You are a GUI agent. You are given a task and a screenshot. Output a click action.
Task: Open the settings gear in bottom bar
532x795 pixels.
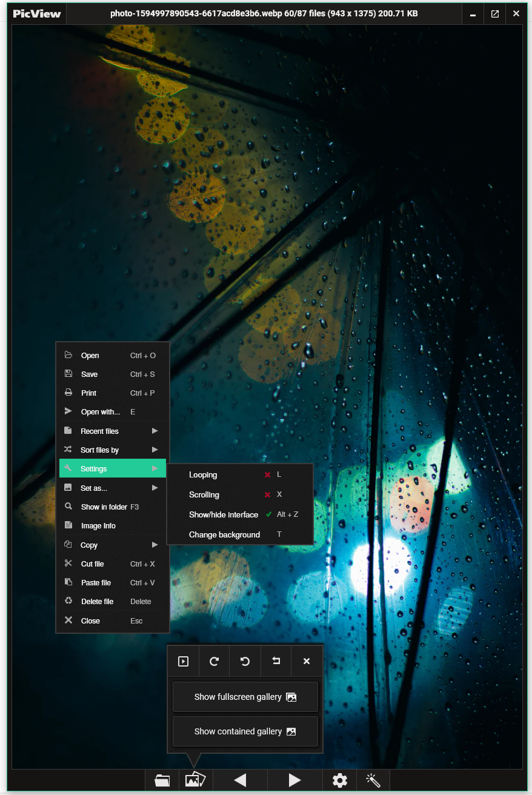click(x=339, y=780)
